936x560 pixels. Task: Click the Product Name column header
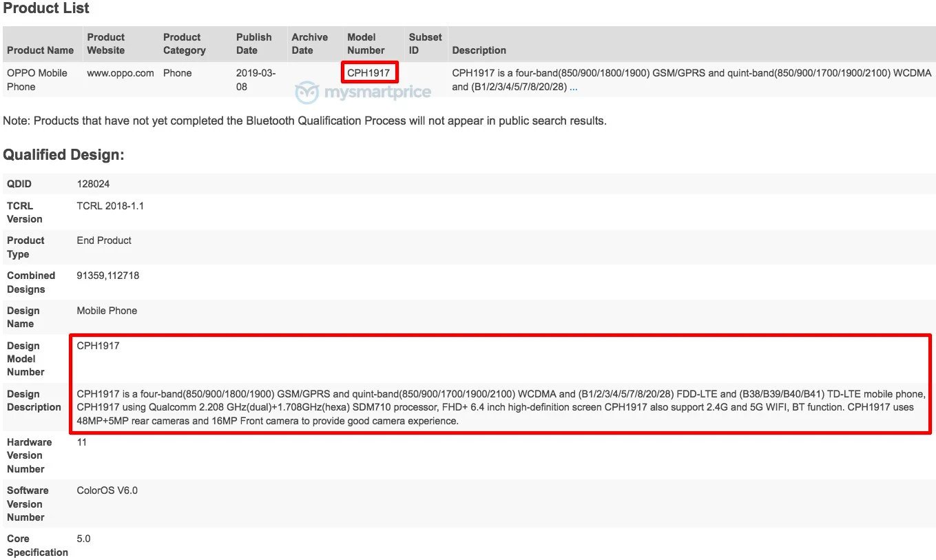(x=40, y=50)
